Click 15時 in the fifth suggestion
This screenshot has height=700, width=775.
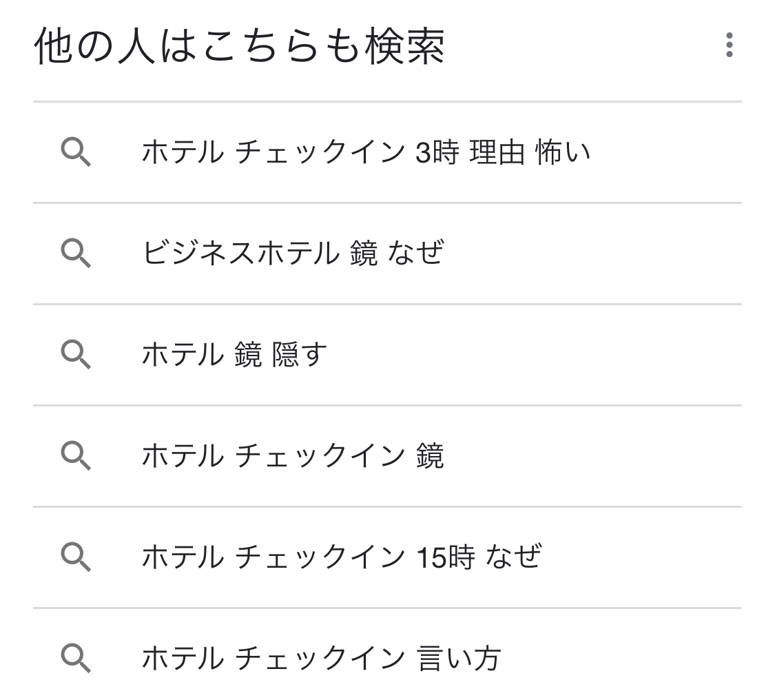click(x=446, y=557)
